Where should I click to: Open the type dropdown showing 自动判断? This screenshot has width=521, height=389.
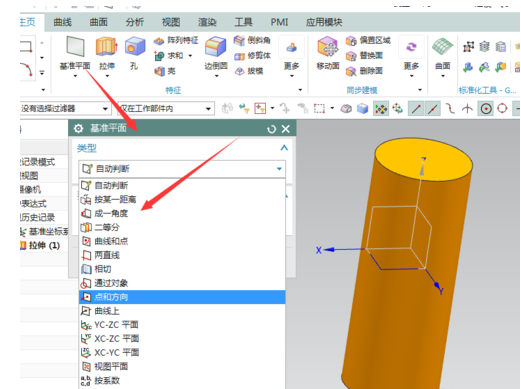[182, 169]
